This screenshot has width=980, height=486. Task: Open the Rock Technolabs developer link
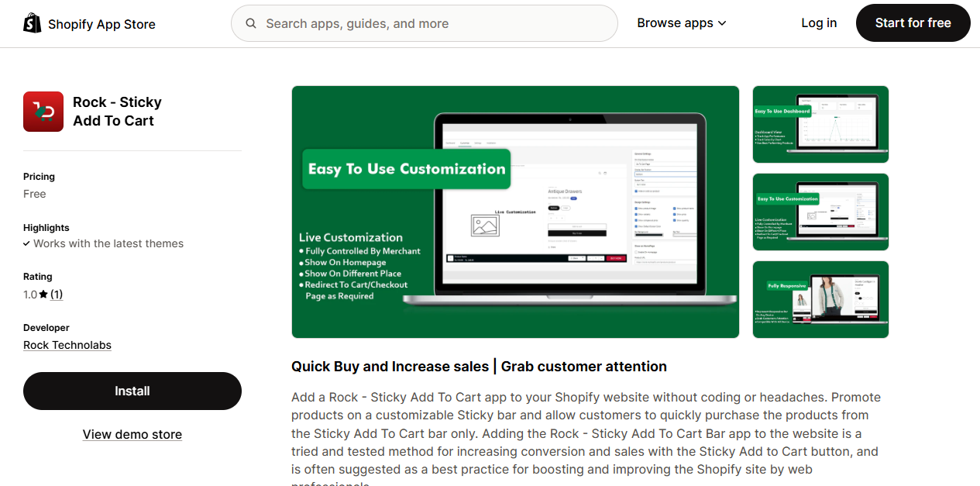tap(67, 345)
